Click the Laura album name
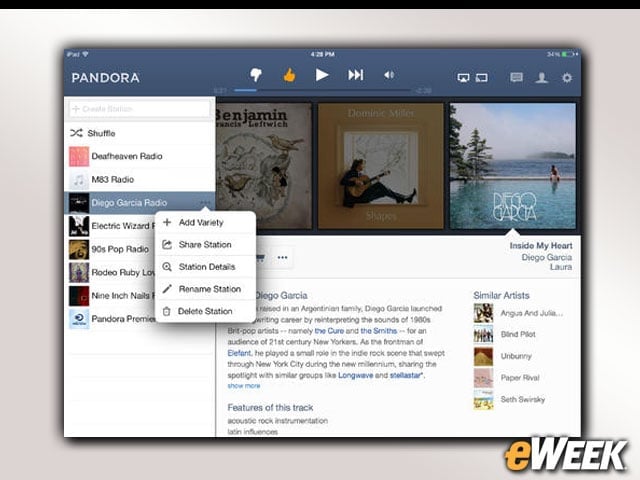Viewport: 640px width, 480px height. 561,267
